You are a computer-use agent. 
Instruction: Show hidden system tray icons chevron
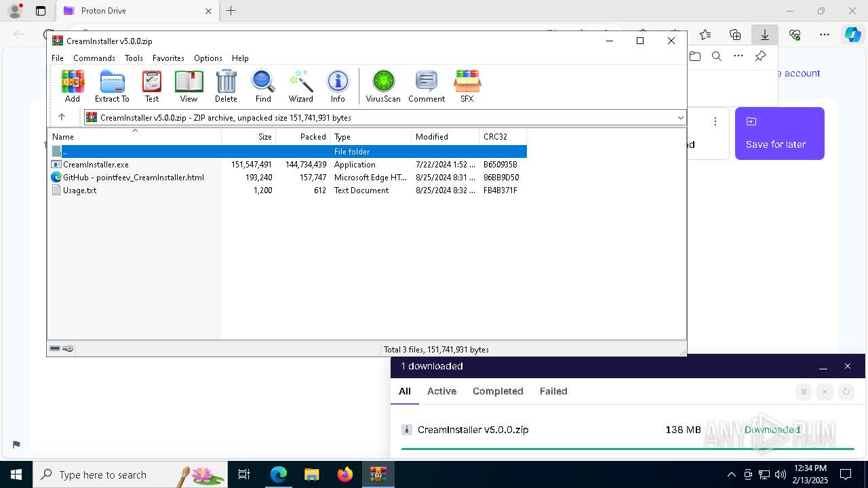pyautogui.click(x=731, y=474)
